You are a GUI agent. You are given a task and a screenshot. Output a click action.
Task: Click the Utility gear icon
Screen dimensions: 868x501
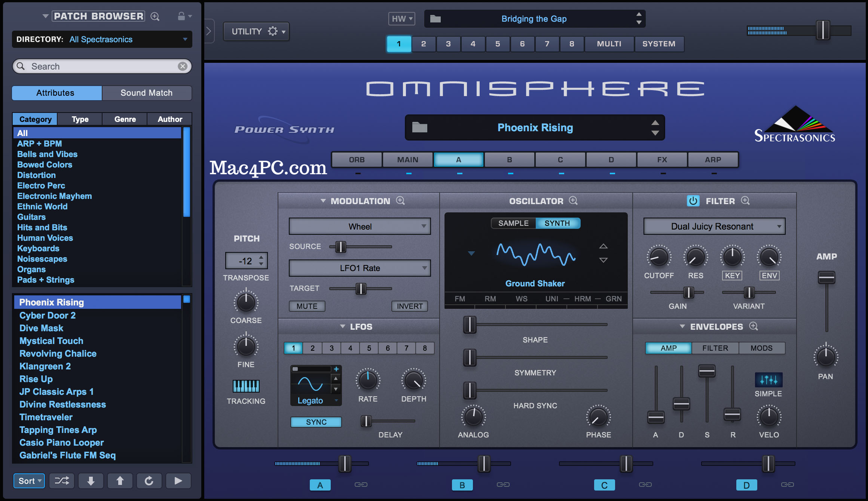tap(273, 31)
